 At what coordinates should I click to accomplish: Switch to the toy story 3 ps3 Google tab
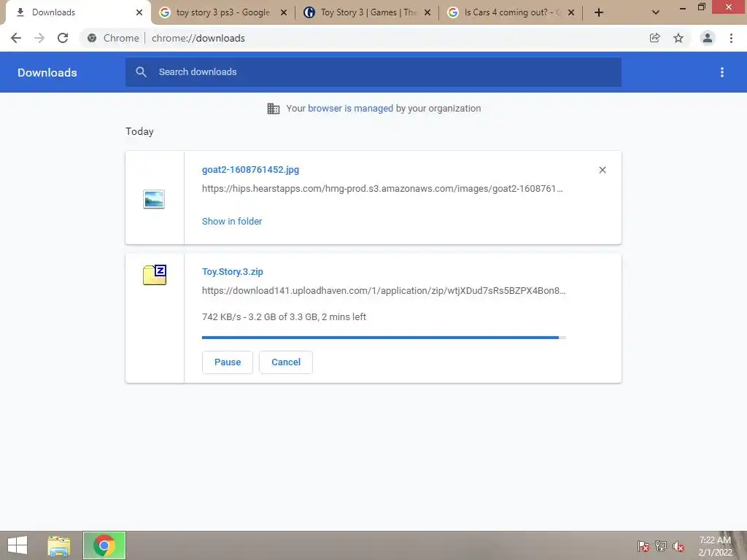[x=223, y=12]
